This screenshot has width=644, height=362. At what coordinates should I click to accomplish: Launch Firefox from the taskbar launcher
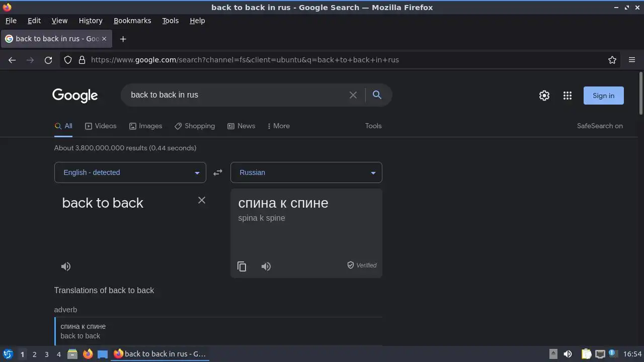pyautogui.click(x=88, y=354)
